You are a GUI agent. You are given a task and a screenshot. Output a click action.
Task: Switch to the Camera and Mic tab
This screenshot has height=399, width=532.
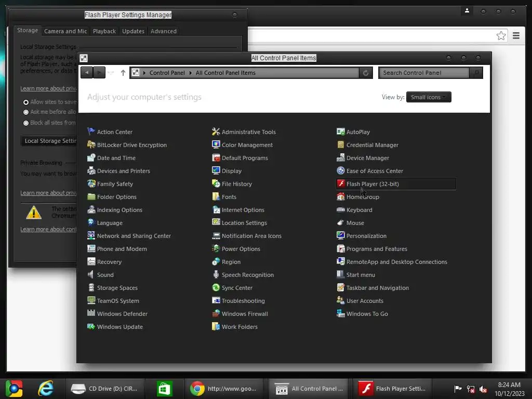coord(65,31)
